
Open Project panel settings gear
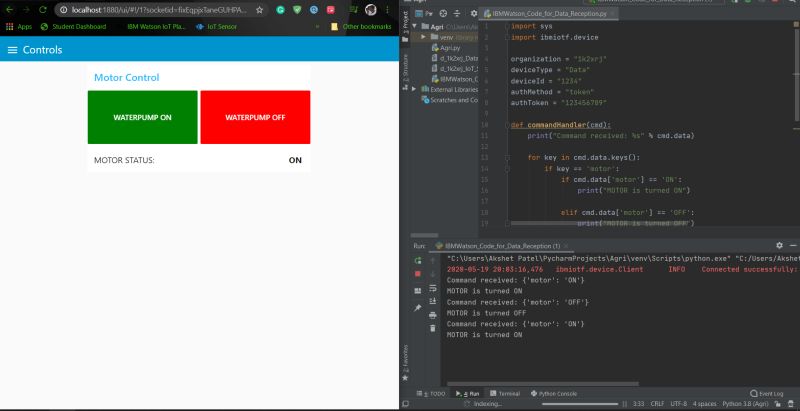[x=474, y=14]
